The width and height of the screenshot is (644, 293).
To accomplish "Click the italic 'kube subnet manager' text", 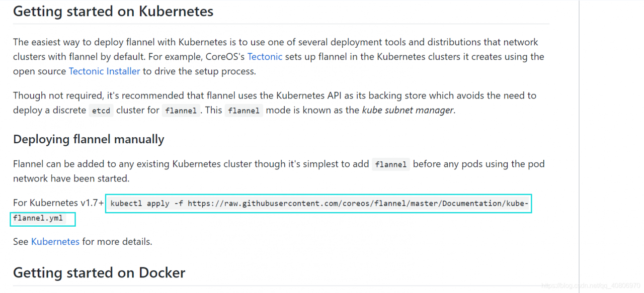I will pos(408,110).
